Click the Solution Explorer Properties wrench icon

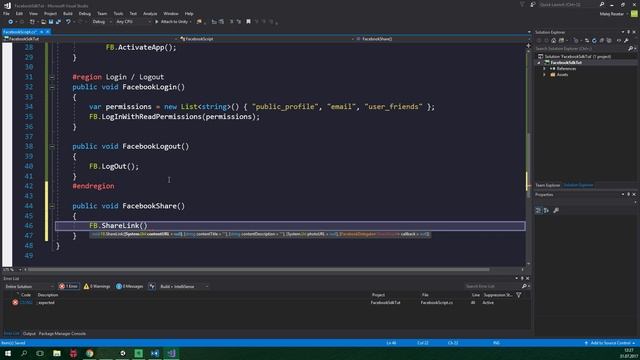626,40
